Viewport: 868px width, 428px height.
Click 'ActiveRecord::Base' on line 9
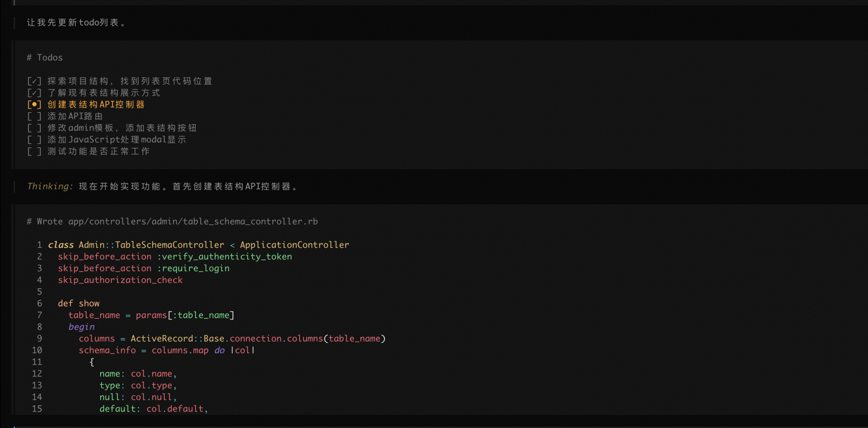click(x=177, y=339)
